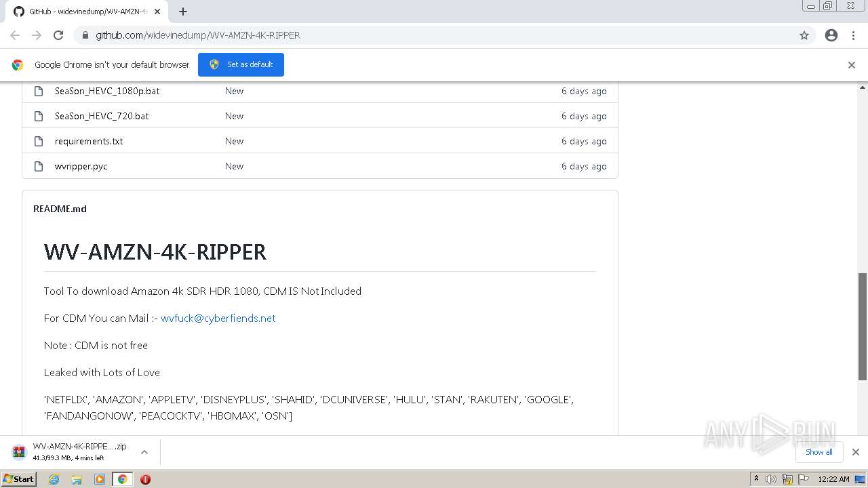Expand the download item options chevron
868x488 pixels.
point(144,452)
